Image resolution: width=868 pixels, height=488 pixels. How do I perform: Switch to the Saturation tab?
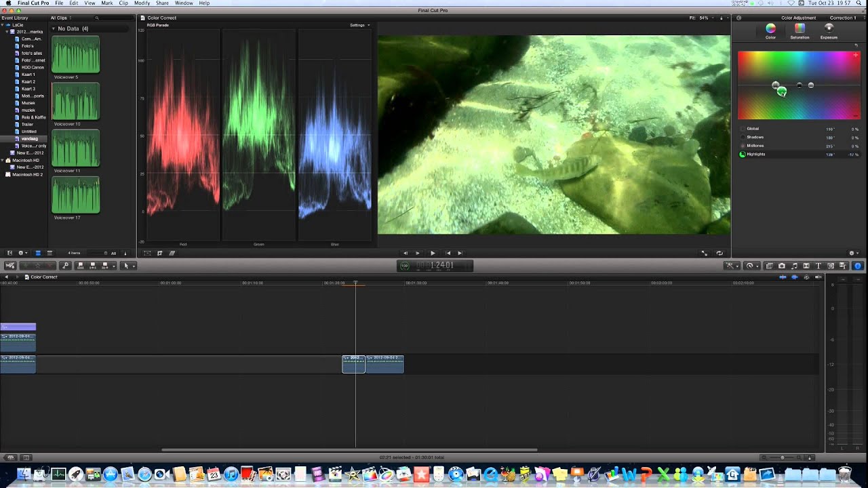tap(800, 30)
